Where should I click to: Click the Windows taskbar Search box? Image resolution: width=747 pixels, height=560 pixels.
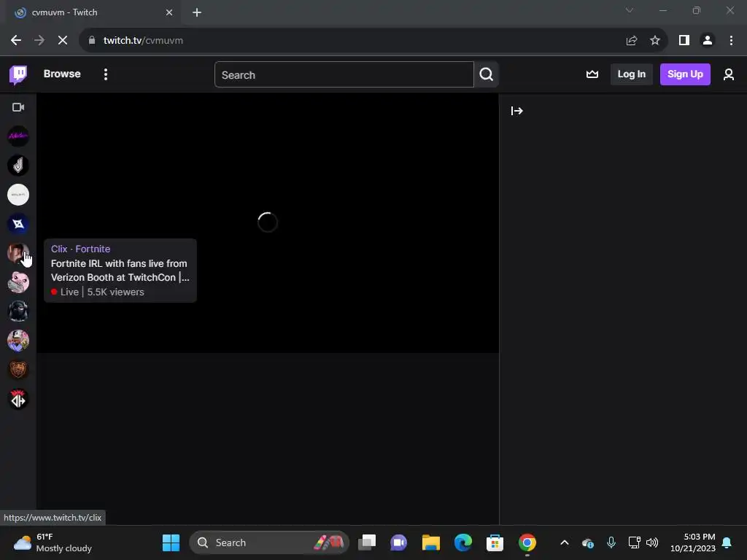[269, 542]
